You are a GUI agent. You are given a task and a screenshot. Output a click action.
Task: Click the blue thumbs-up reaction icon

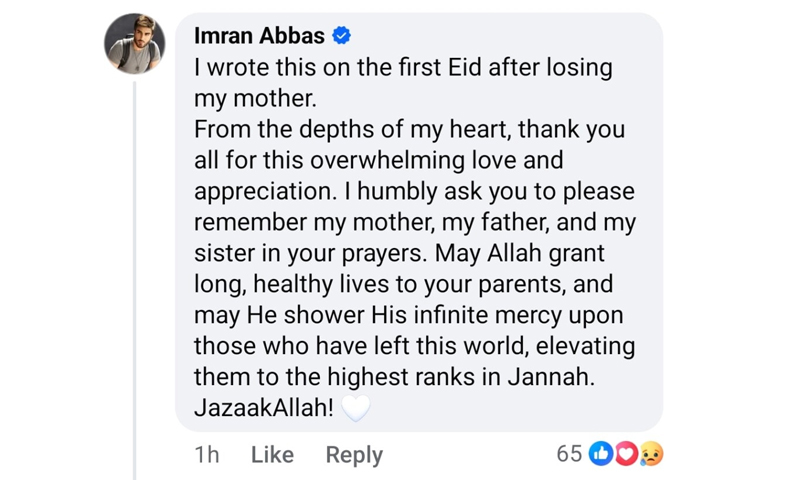click(x=601, y=454)
